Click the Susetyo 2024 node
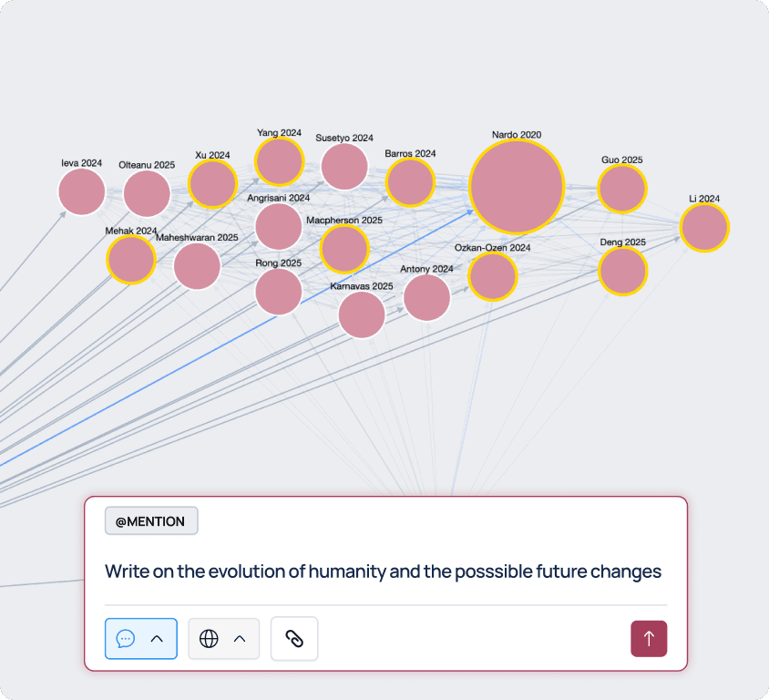The image size is (769, 700). coord(344,167)
